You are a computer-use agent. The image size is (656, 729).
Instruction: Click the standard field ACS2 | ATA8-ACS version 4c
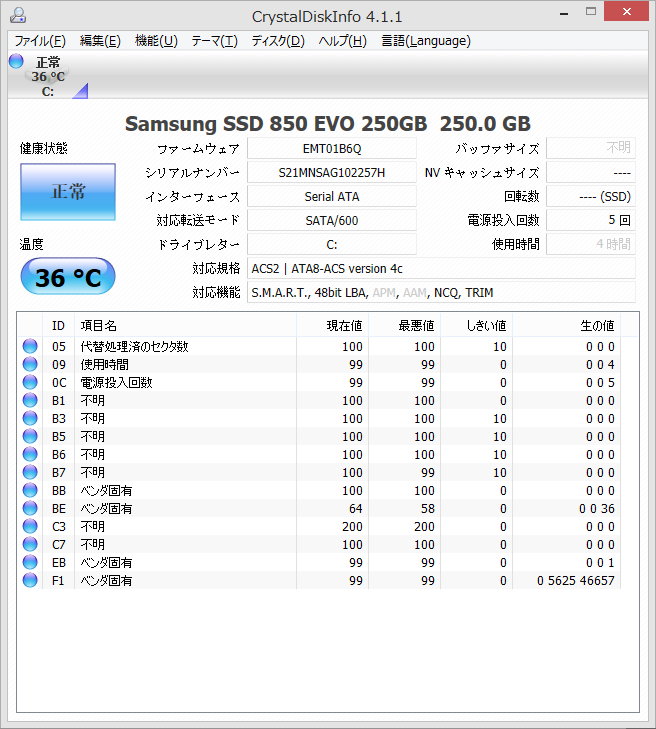tap(441, 268)
